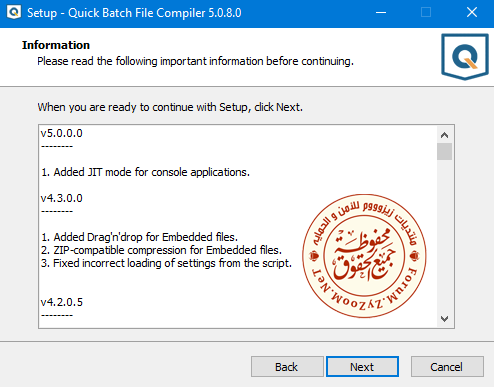The image size is (494, 387).
Task: Click the 'Information' page heading
Action: point(56,45)
